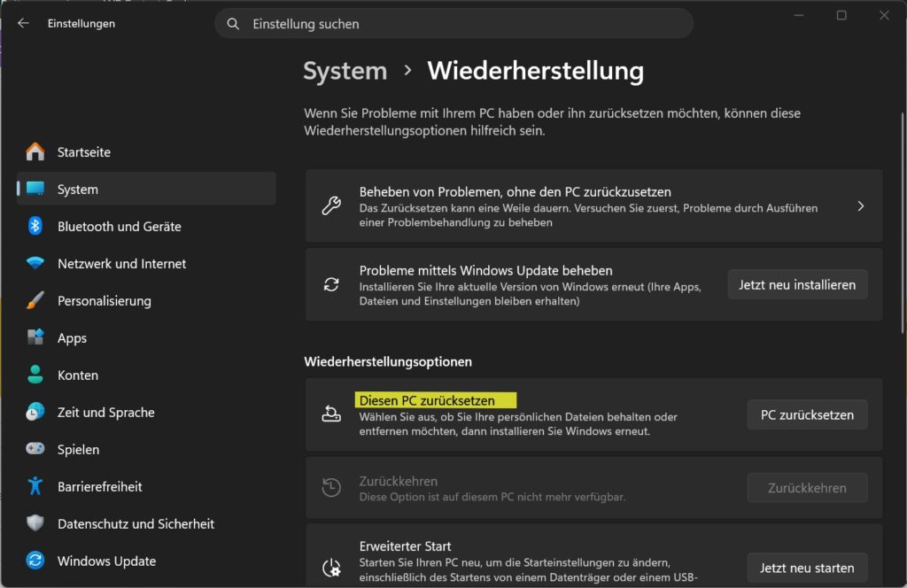Viewport: 907px width, 588px height.
Task: Click the Erweiterter Start title
Action: (x=405, y=545)
